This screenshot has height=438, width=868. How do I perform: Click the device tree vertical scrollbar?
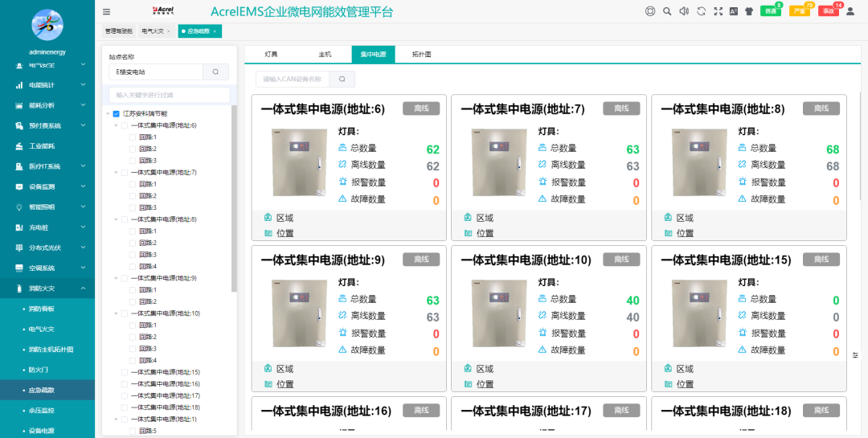(234, 199)
